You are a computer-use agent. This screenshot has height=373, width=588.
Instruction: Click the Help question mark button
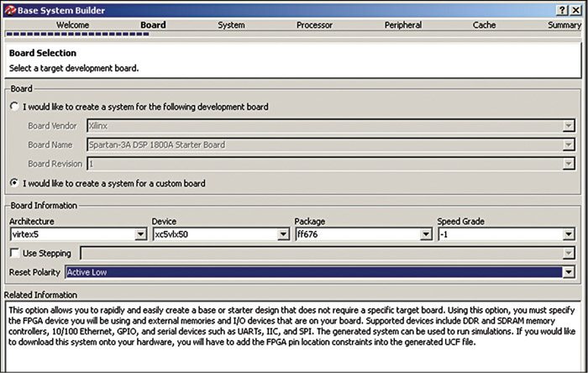(x=561, y=8)
